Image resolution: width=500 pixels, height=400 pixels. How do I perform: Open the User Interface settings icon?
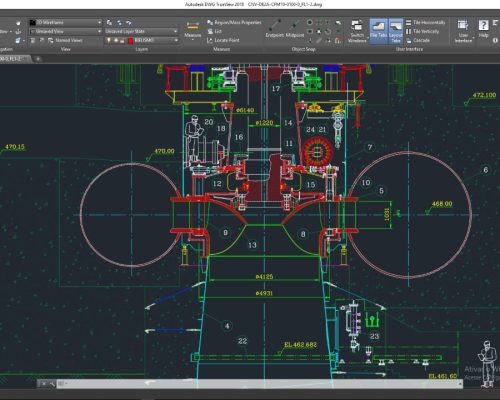tap(463, 25)
